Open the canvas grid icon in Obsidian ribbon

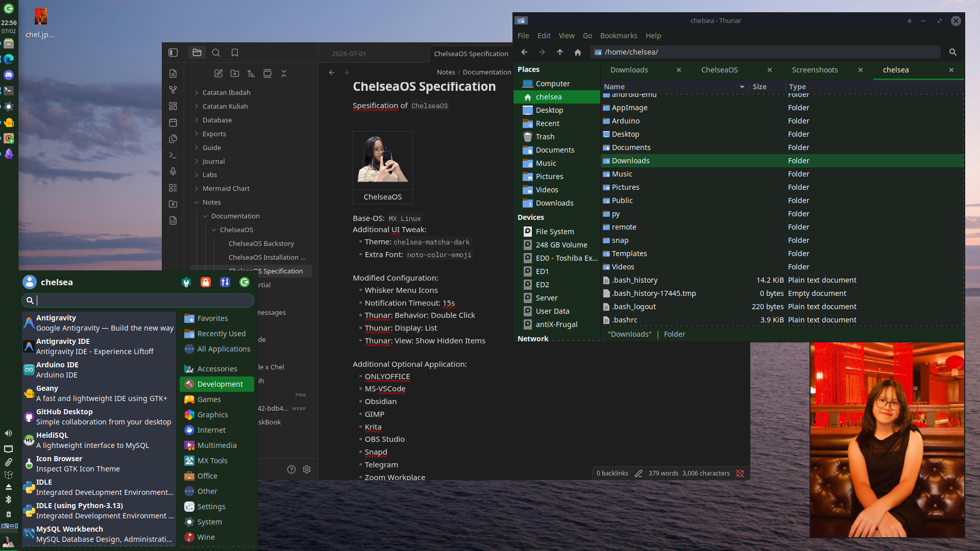point(173,106)
